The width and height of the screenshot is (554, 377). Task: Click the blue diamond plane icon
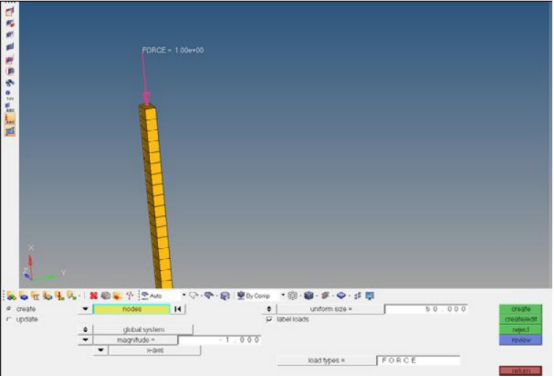coord(341,295)
